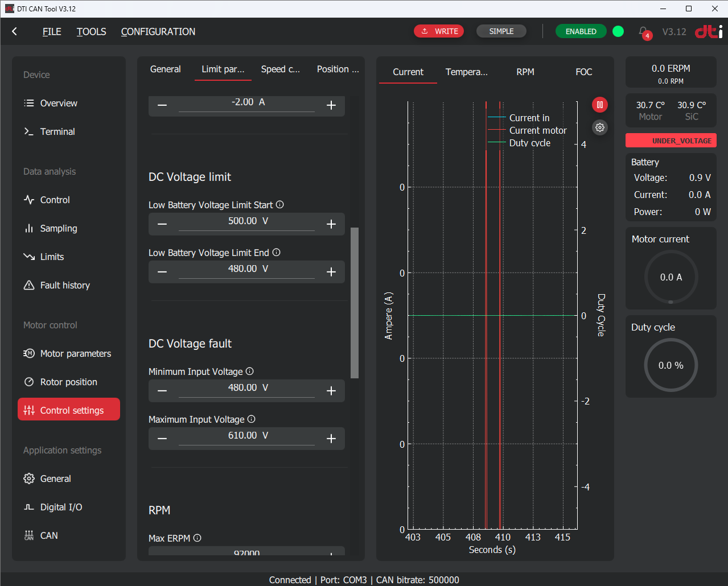Click the UNDER_VOLTAGE fault banner
The height and width of the screenshot is (586, 728).
[671, 141]
